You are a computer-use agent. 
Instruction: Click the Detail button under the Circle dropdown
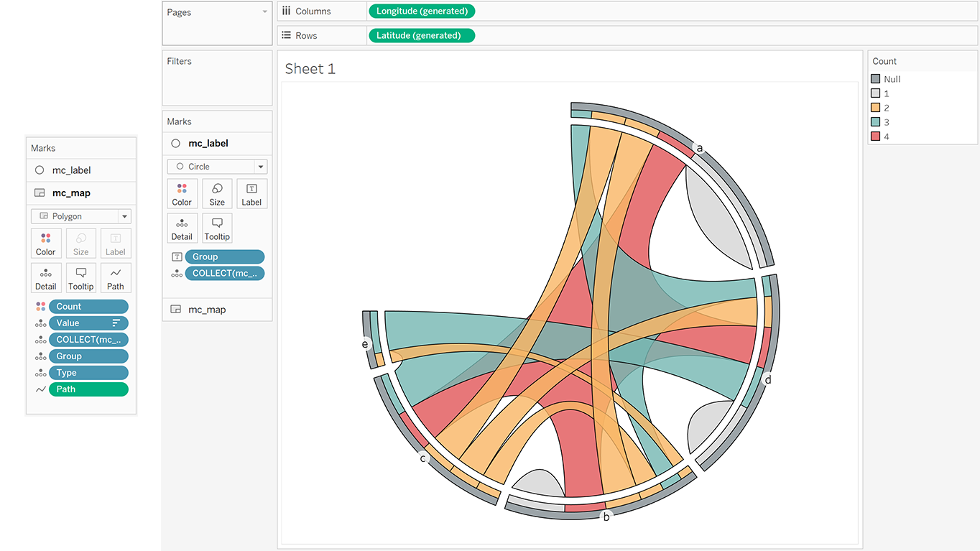point(182,228)
